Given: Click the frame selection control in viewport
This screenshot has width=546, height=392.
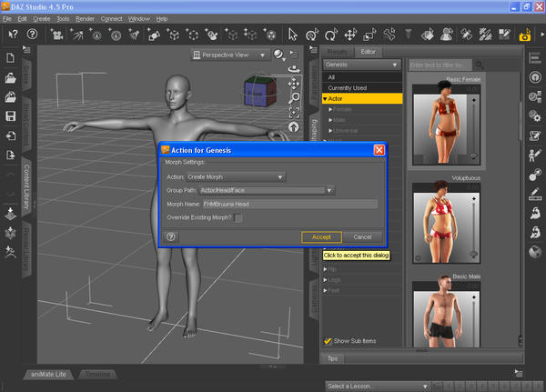Looking at the screenshot, I should 294,112.
